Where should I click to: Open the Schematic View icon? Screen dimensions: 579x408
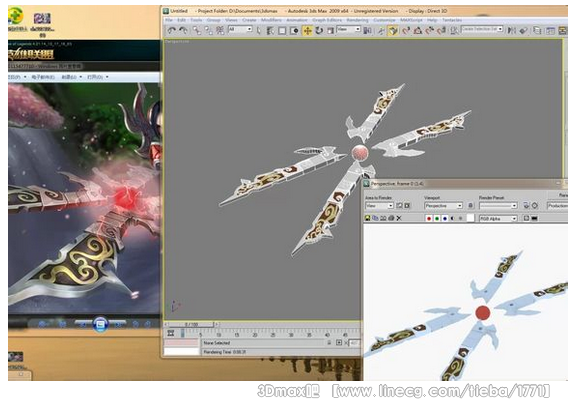pyautogui.click(x=562, y=31)
